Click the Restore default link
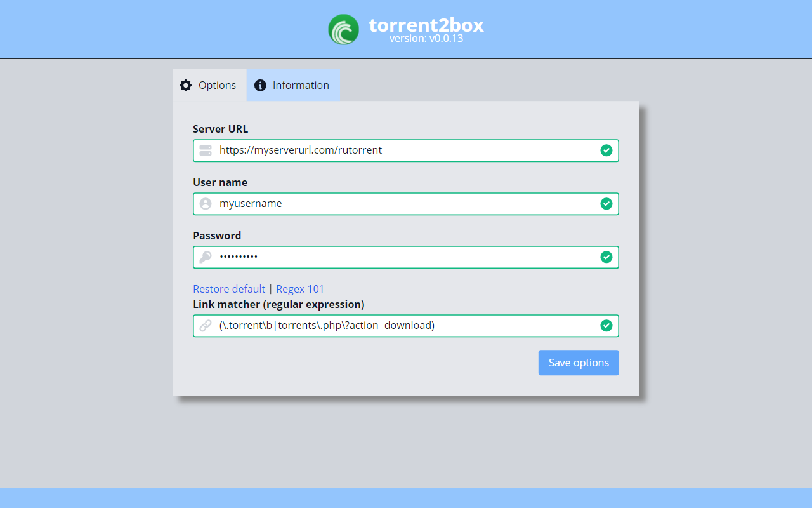Image resolution: width=812 pixels, height=508 pixels. [229, 288]
